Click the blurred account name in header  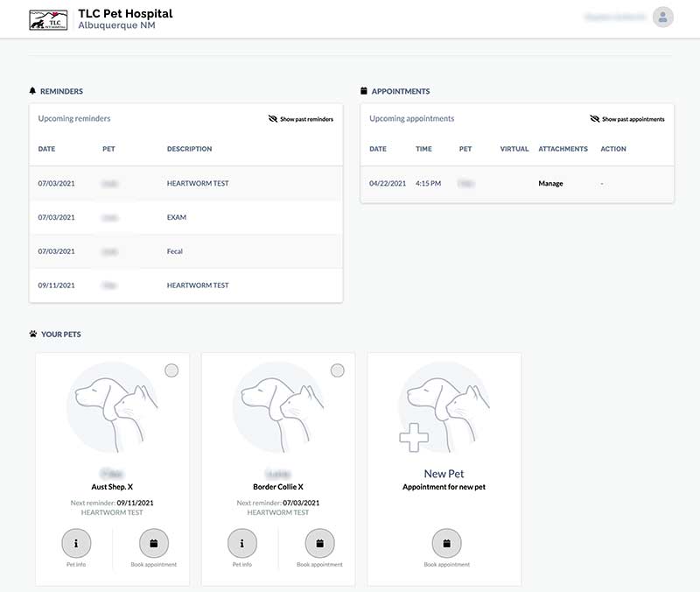click(x=615, y=18)
